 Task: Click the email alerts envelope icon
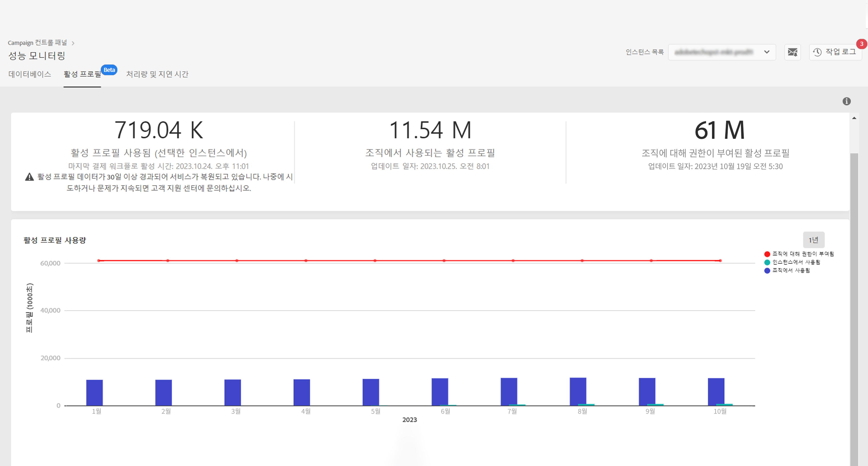[792, 52]
